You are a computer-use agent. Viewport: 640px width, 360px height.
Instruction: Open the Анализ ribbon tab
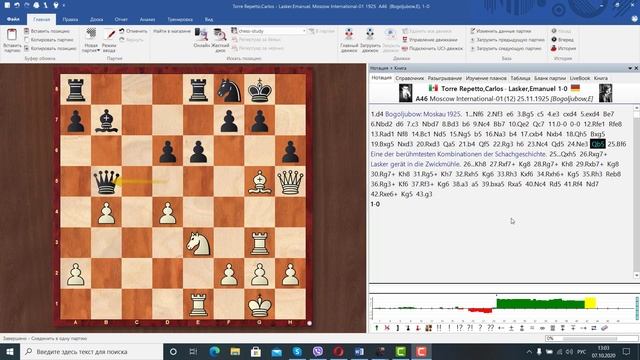147,19
